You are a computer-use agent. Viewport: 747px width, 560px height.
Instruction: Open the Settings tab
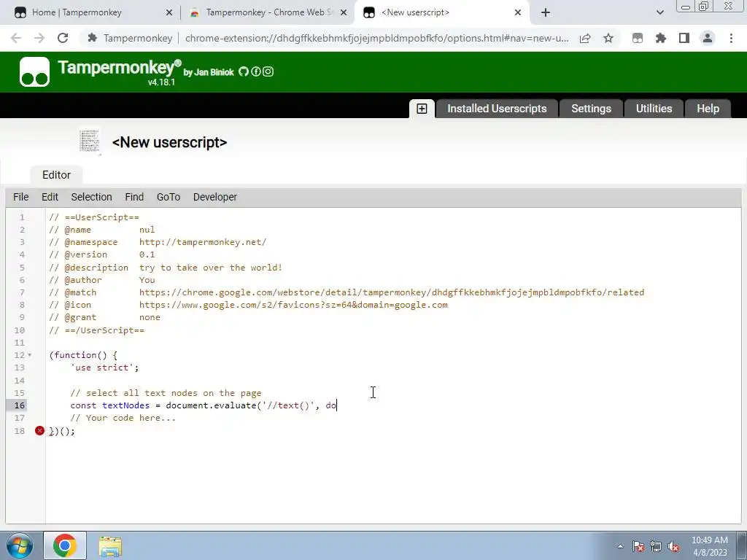[591, 109]
